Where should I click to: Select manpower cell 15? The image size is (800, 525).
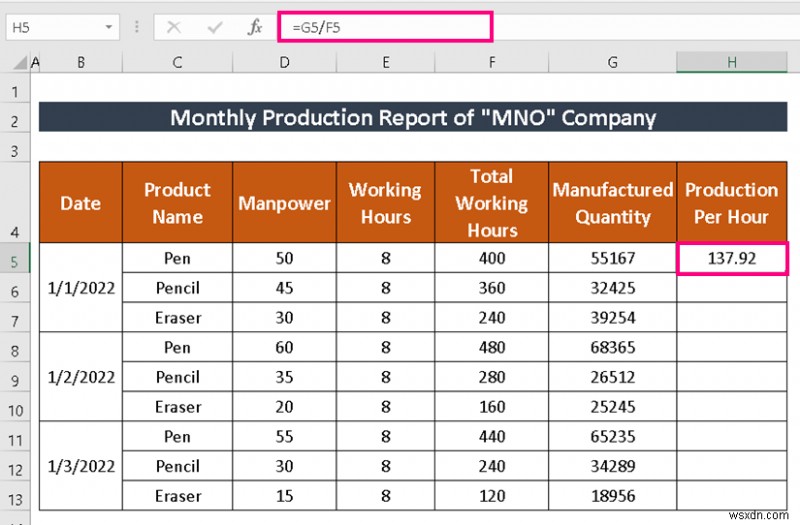point(284,495)
